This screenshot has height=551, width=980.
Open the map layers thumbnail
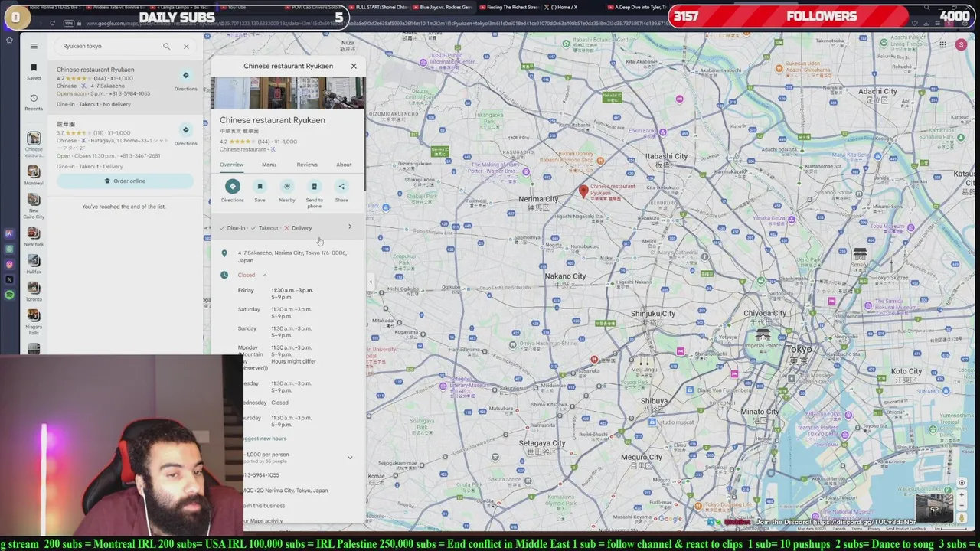click(x=934, y=507)
